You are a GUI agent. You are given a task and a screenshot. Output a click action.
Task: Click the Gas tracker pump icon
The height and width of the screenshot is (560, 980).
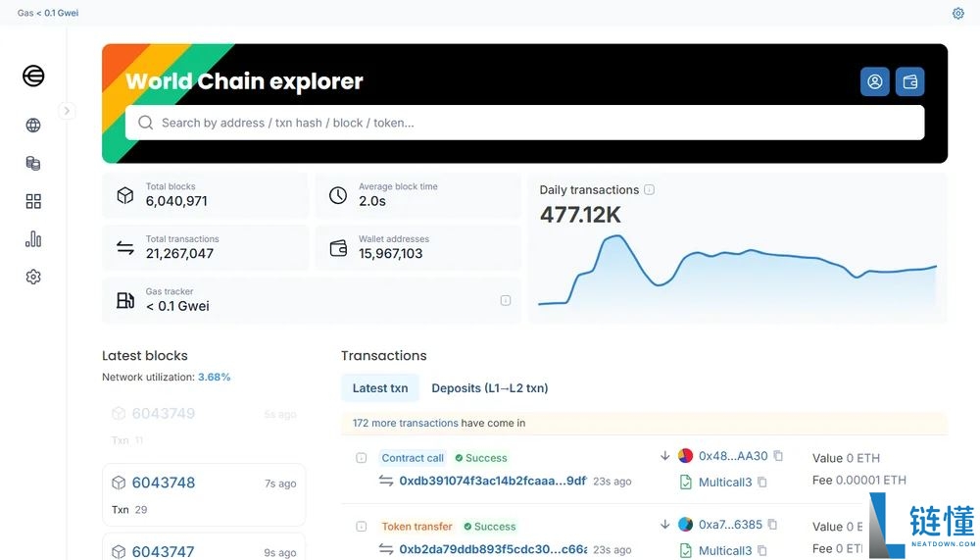click(125, 300)
